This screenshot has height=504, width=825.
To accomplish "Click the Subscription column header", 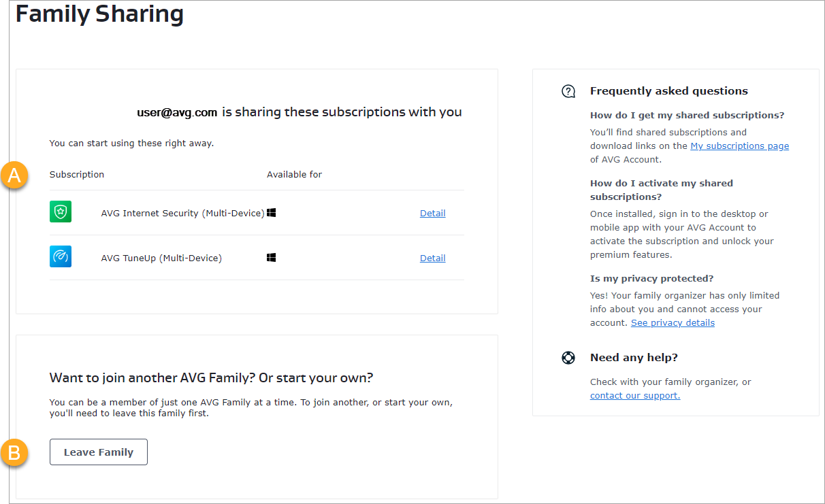I will [x=77, y=174].
